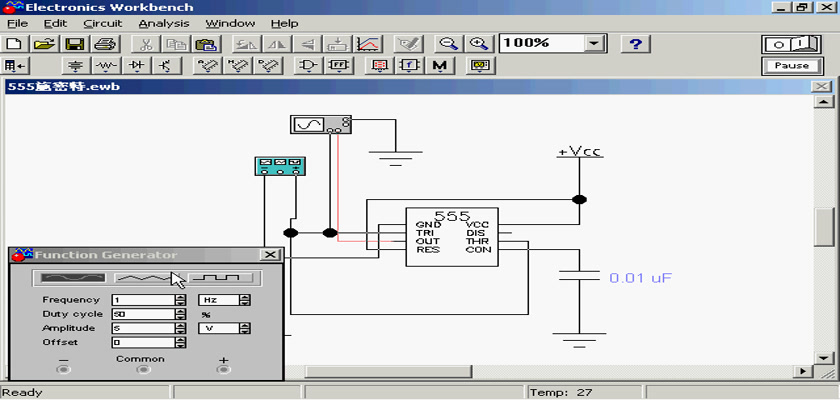Open the Analog ICs parts bin
Screen dimensions: 840x400
pos(207,66)
